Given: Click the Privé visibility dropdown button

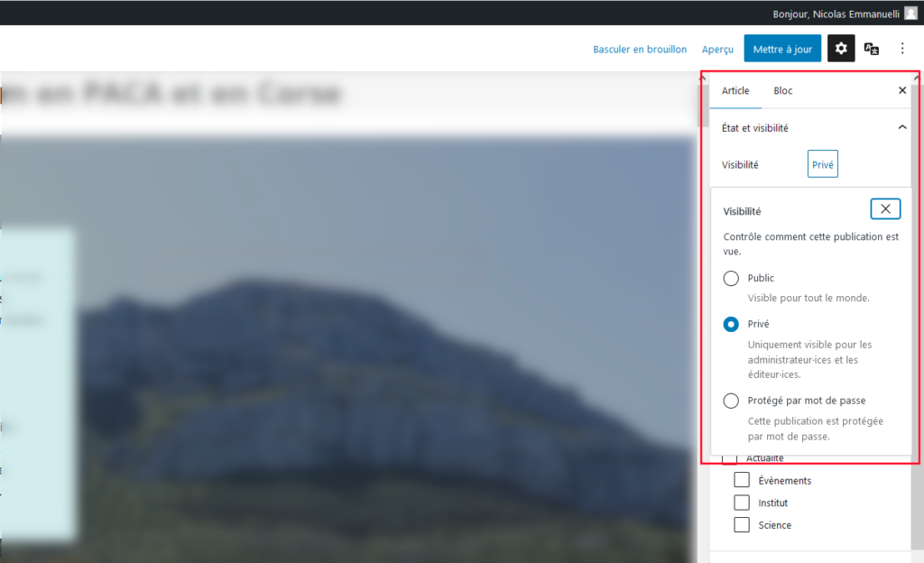Looking at the screenshot, I should click(822, 164).
